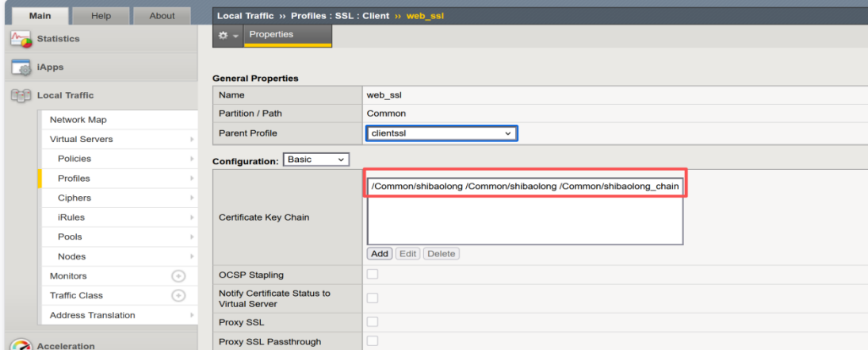The image size is (868, 350).
Task: Click the plus icon beside Monitors
Action: pyautogui.click(x=178, y=276)
